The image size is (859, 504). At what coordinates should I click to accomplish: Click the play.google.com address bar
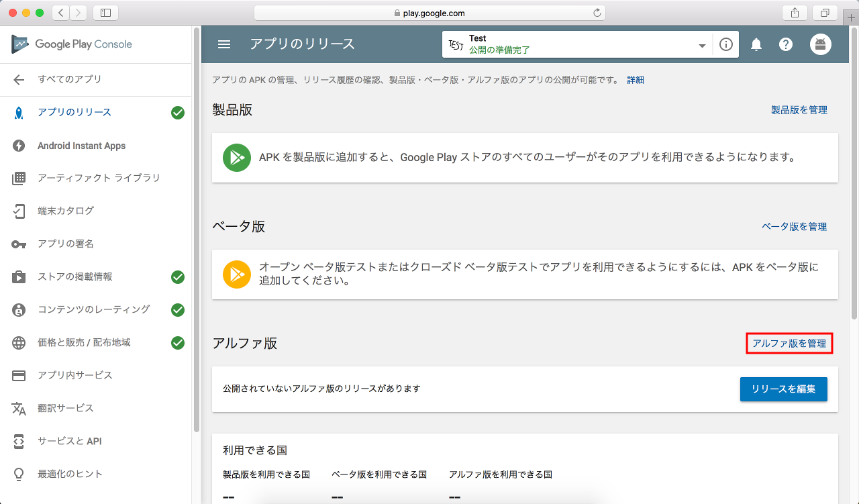point(429,13)
